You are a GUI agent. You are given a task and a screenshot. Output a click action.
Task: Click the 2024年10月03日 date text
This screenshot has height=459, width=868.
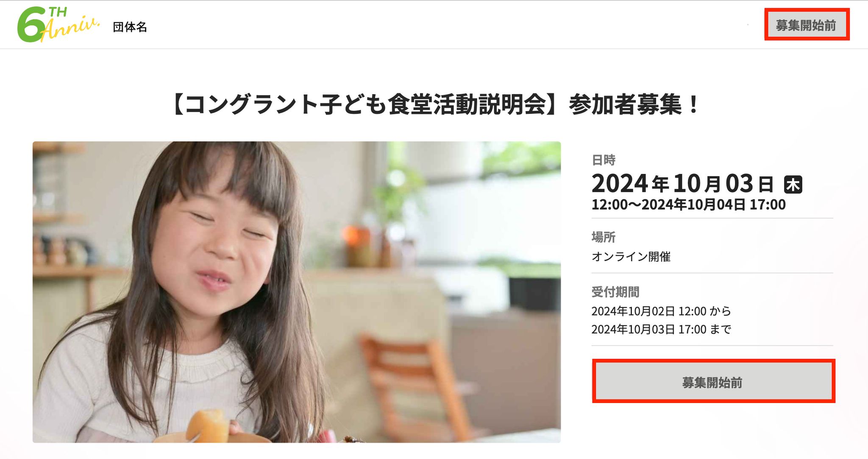(683, 184)
